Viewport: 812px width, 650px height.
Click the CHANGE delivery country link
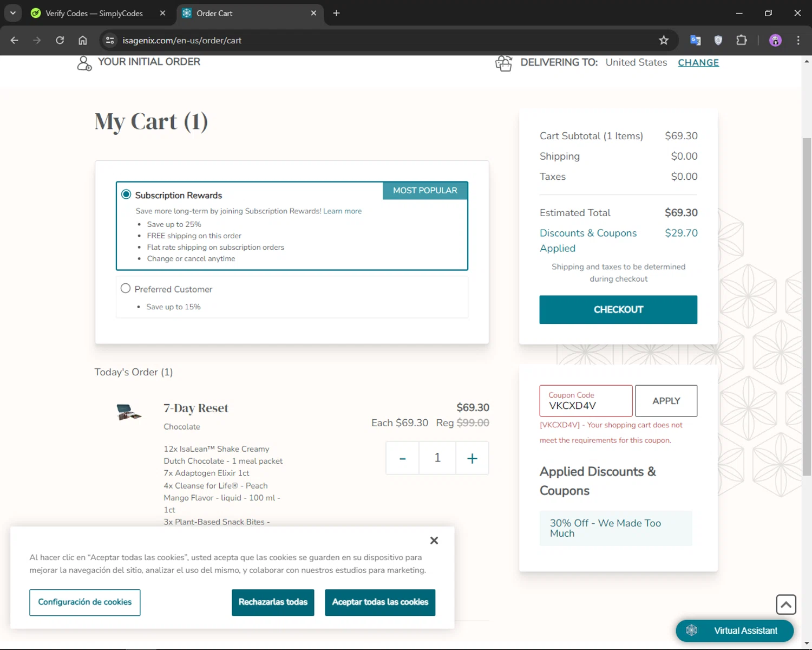click(698, 62)
